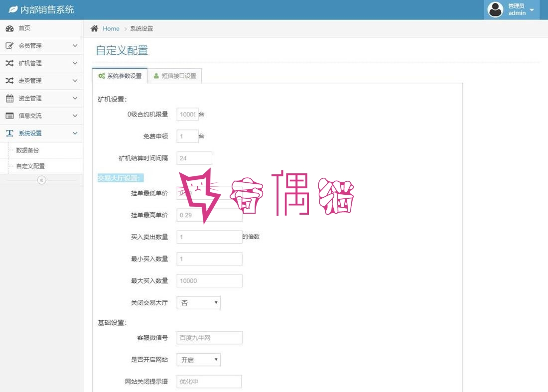Click 内部销售系统 header title
Screen dimensions: 548x392
pos(47,9)
